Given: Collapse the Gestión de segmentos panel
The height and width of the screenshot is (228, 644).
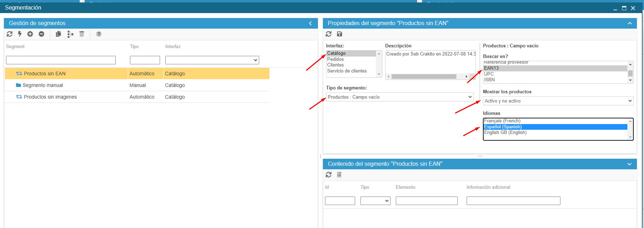Looking at the screenshot, I should [x=310, y=23].
